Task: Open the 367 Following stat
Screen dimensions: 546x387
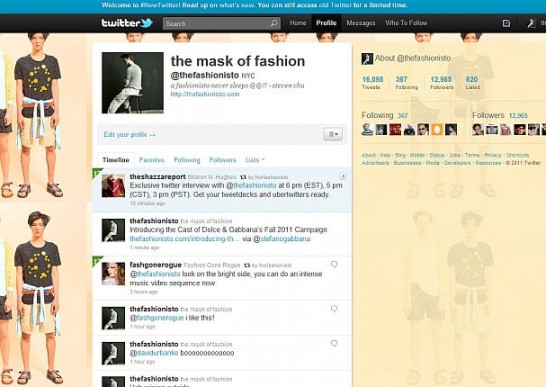Action: coord(406,83)
